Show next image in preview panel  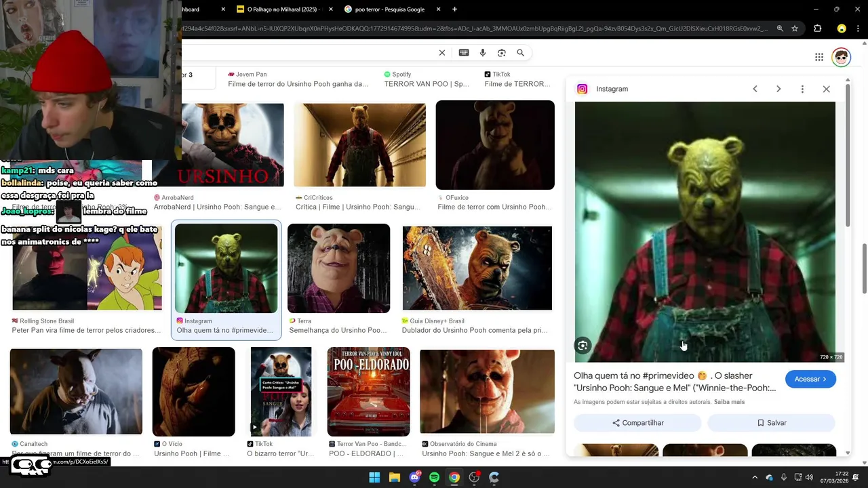(778, 89)
